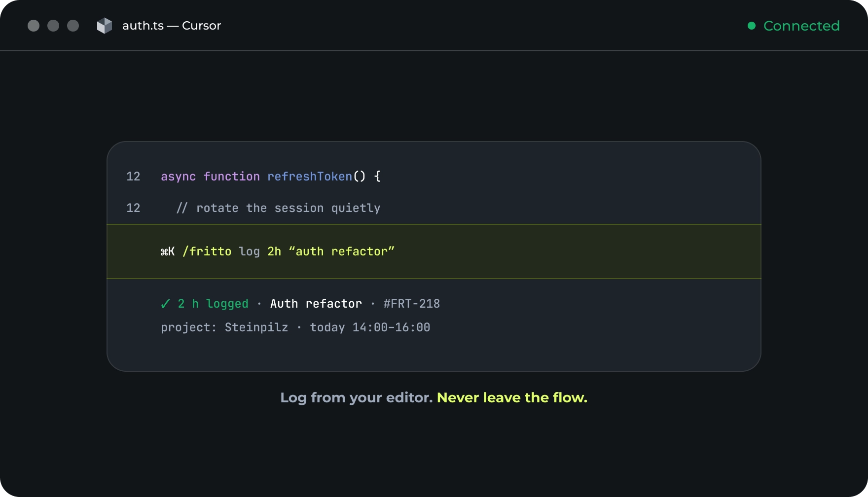Click the Never leave the flow. tagline
This screenshot has height=497, width=868.
click(512, 397)
